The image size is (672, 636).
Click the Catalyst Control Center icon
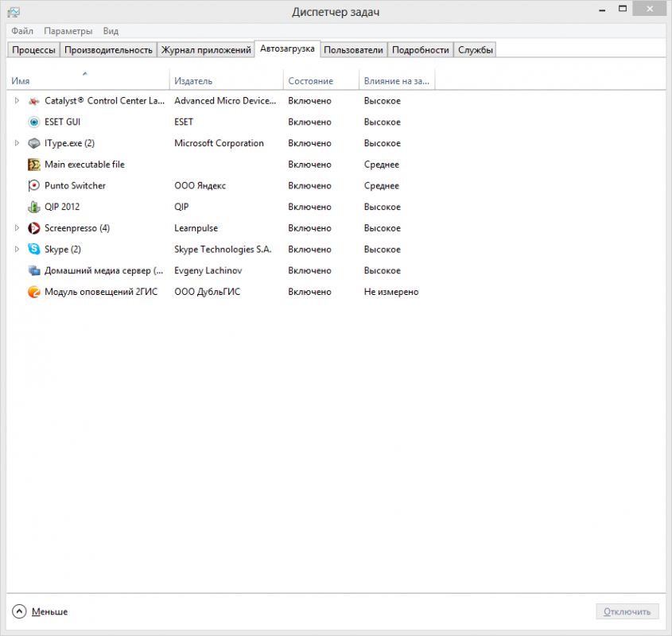tap(34, 101)
